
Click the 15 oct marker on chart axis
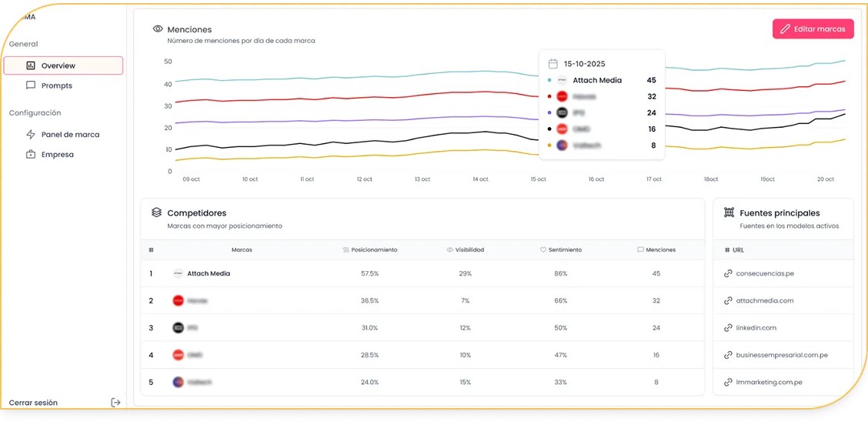tap(539, 179)
